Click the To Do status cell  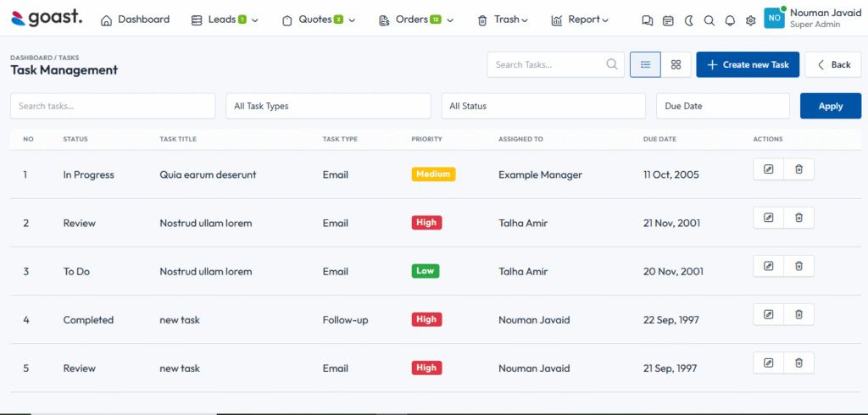point(76,272)
